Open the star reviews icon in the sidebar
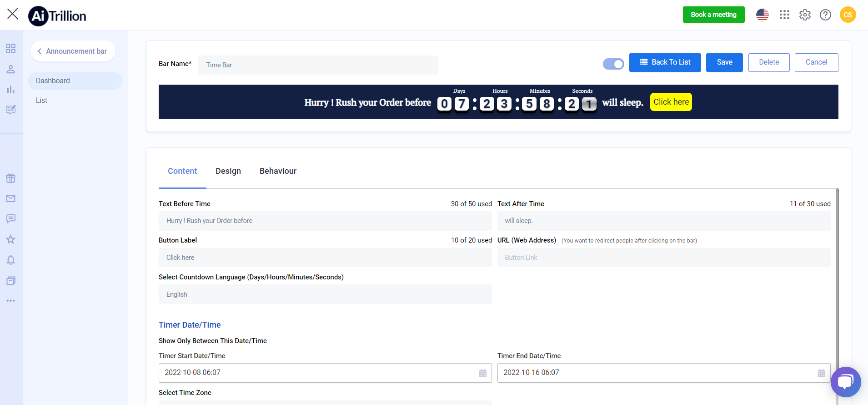Image resolution: width=868 pixels, height=405 pixels. point(11,239)
